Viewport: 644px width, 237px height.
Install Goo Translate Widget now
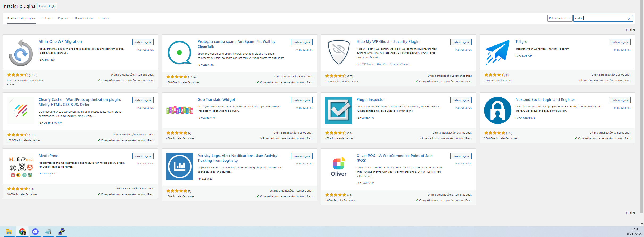(x=302, y=100)
